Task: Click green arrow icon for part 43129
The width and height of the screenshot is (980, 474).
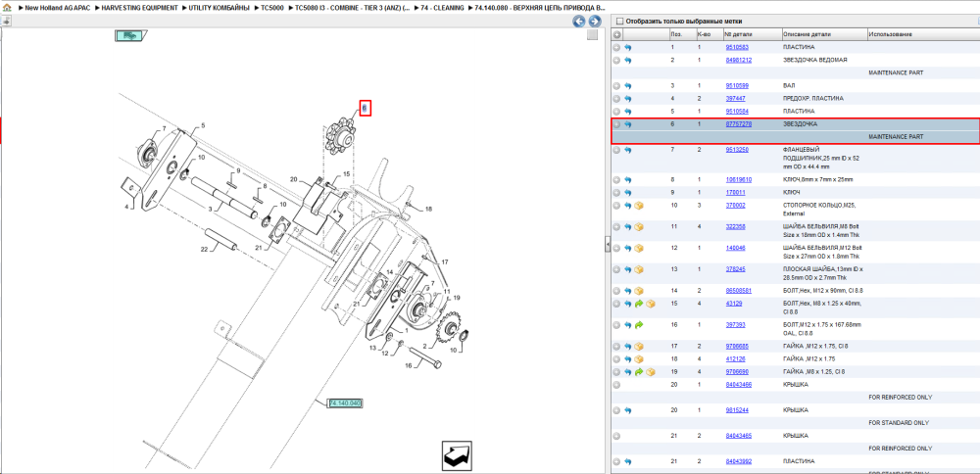Action: tap(639, 304)
